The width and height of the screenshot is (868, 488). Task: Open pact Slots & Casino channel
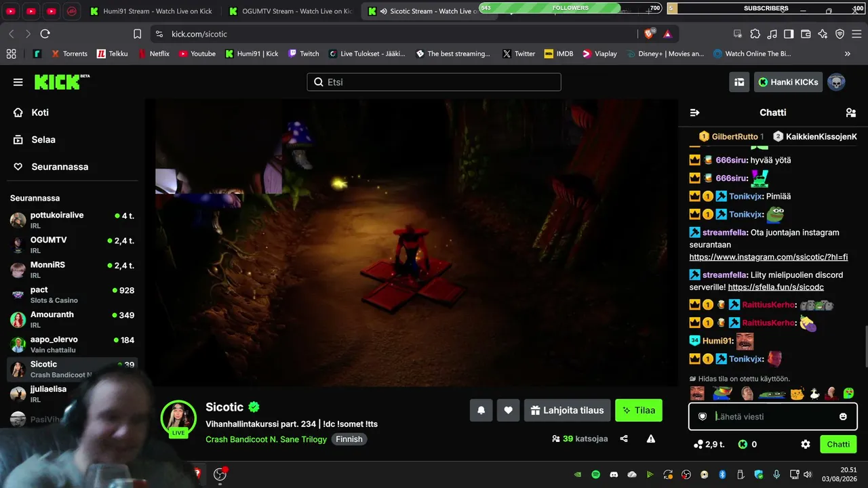pos(73,295)
